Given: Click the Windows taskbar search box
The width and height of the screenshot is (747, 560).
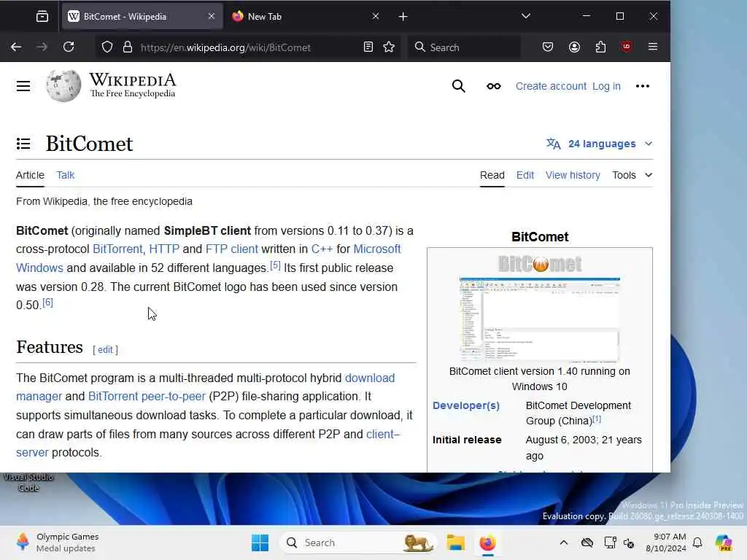Looking at the screenshot, I should (x=358, y=542).
